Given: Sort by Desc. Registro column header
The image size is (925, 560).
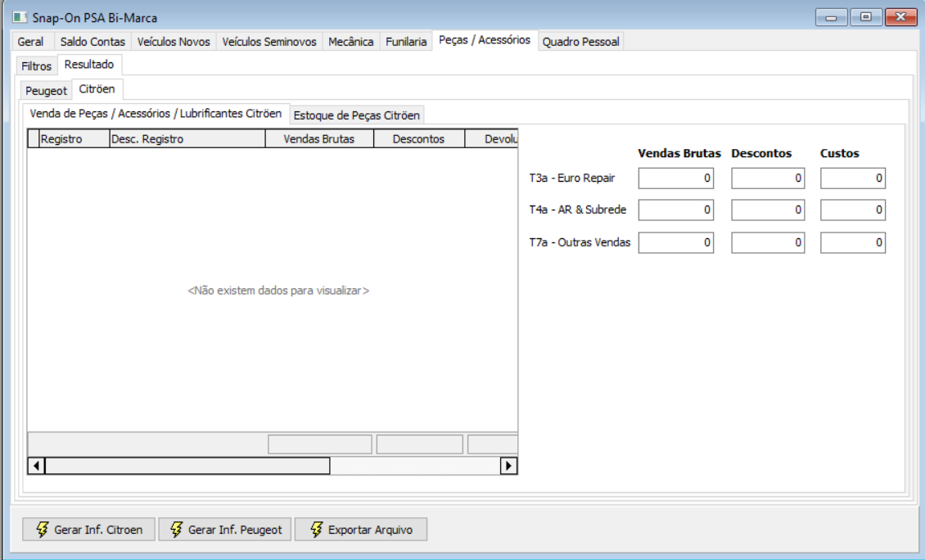Looking at the screenshot, I should 187,139.
